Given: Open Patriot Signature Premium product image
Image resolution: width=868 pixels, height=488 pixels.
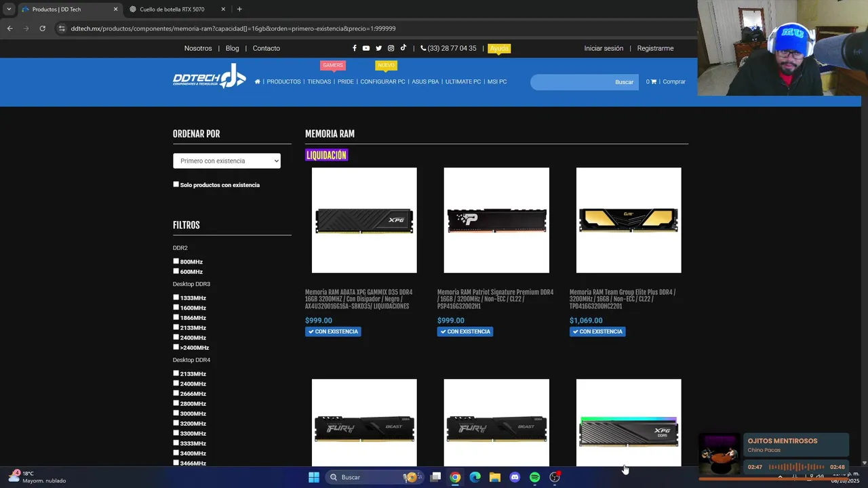Looking at the screenshot, I should click(x=496, y=220).
